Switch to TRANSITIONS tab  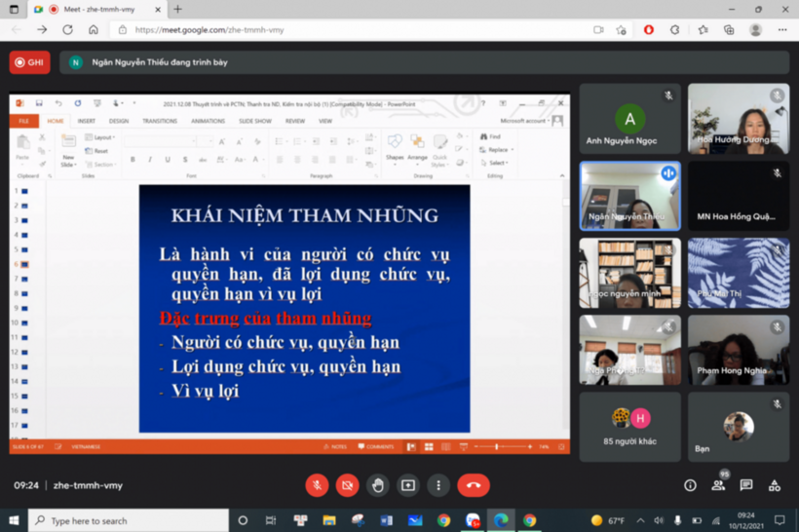pyautogui.click(x=160, y=121)
